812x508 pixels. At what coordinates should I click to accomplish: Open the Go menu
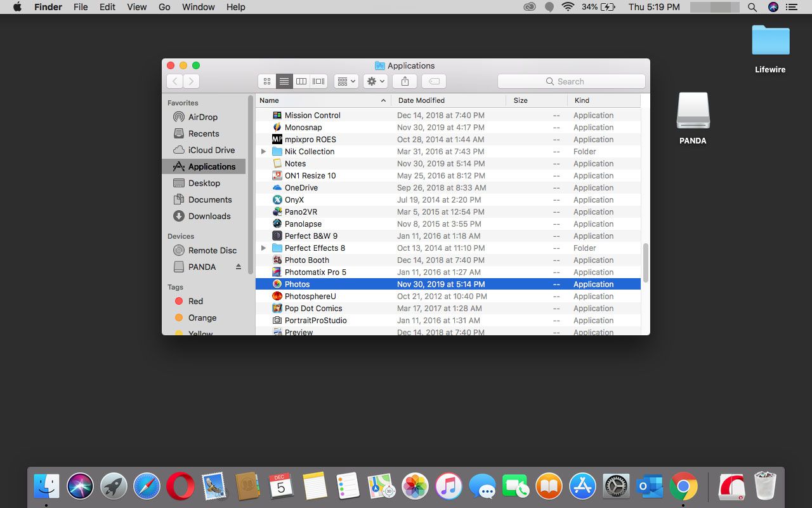pos(164,7)
